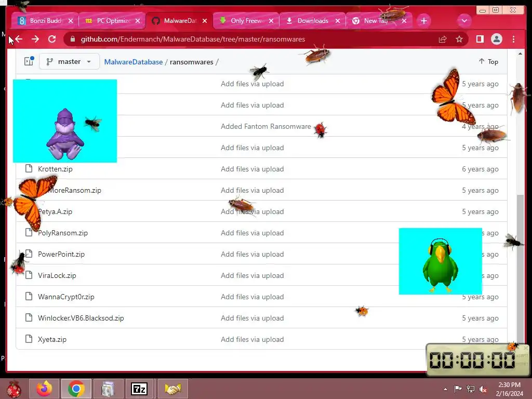Open the network tray icon
The height and width of the screenshot is (399, 532).
tap(470, 389)
